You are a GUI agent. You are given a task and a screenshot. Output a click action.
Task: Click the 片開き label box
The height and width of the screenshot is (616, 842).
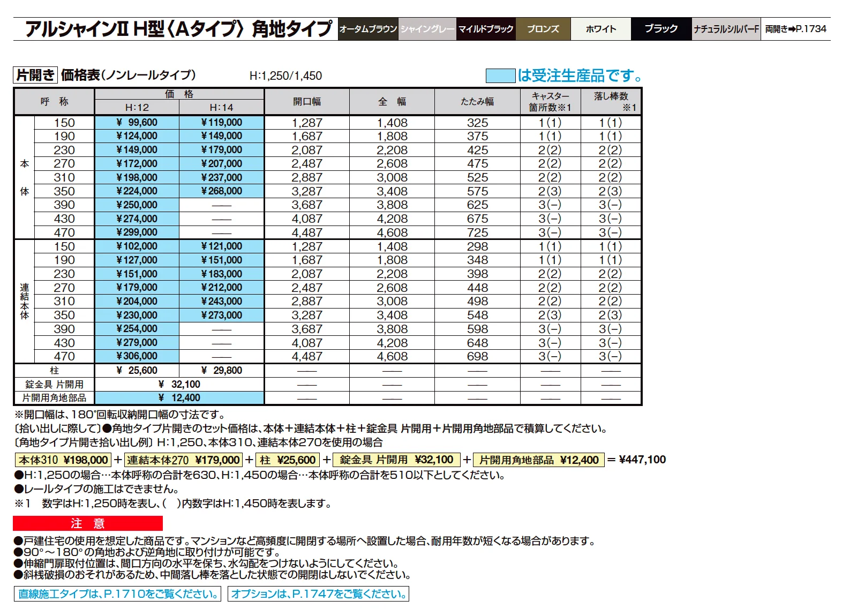[35, 75]
